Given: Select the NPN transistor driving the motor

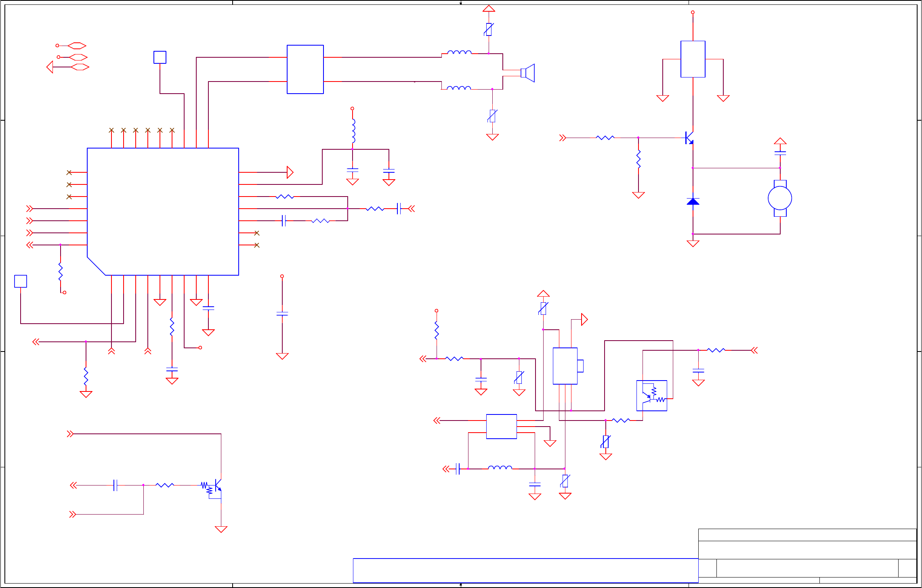Looking at the screenshot, I should (689, 138).
